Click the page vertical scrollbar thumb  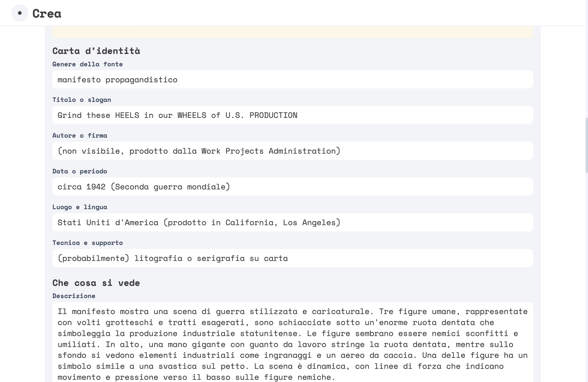587,146
